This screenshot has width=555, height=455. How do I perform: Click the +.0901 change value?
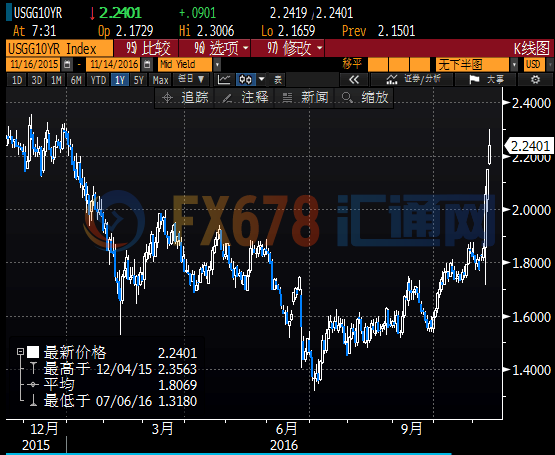[198, 13]
